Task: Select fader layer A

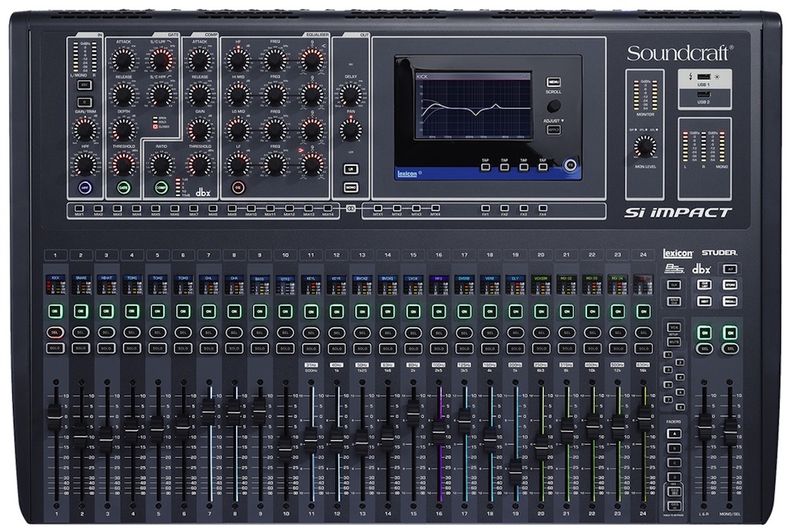Action: (675, 433)
